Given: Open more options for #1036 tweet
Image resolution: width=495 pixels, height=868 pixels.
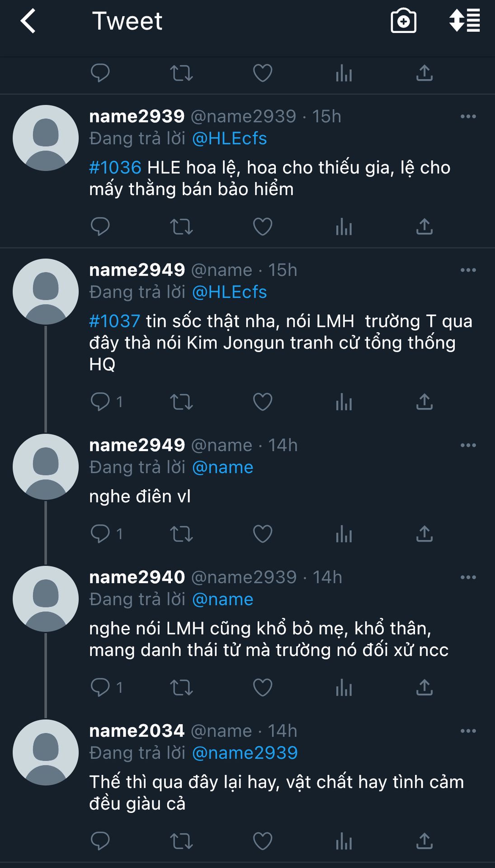Looking at the screenshot, I should click(x=468, y=117).
